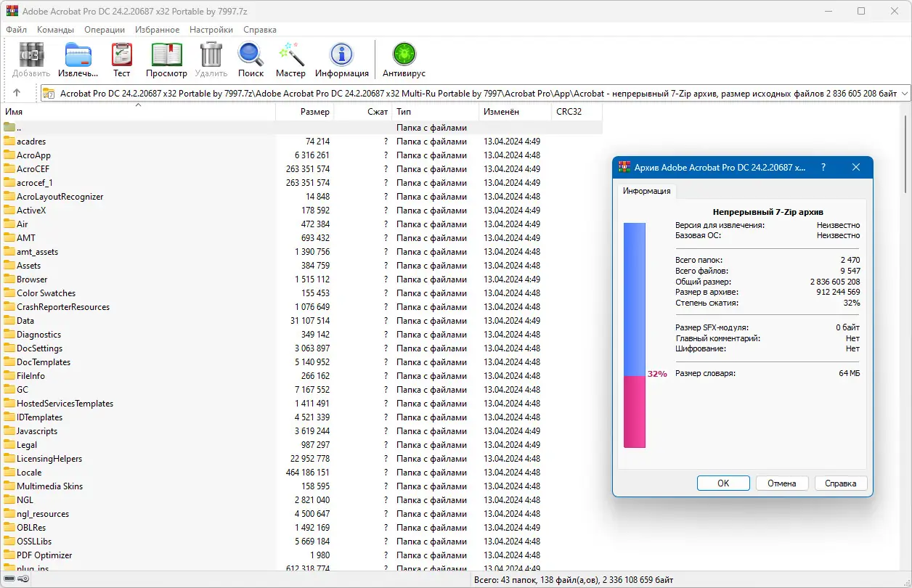The width and height of the screenshot is (912, 588).
Task: Click the Добавить add-to-archive icon
Action: coord(30,54)
